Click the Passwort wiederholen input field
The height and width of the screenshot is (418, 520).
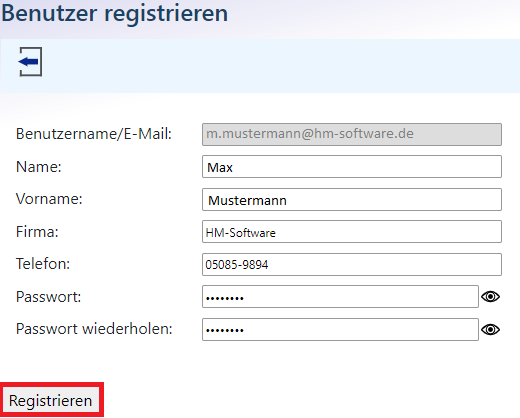click(340, 329)
